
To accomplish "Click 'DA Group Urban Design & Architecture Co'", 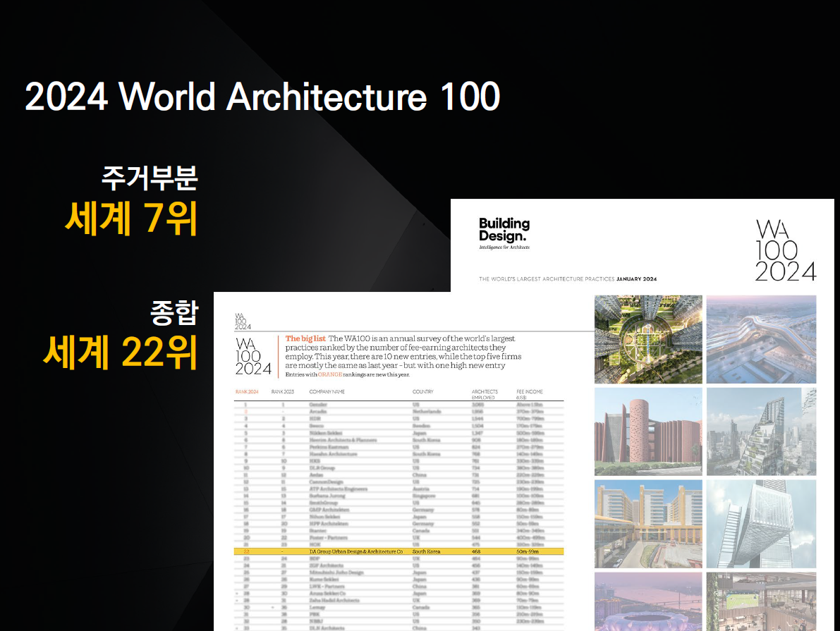I will [x=355, y=551].
